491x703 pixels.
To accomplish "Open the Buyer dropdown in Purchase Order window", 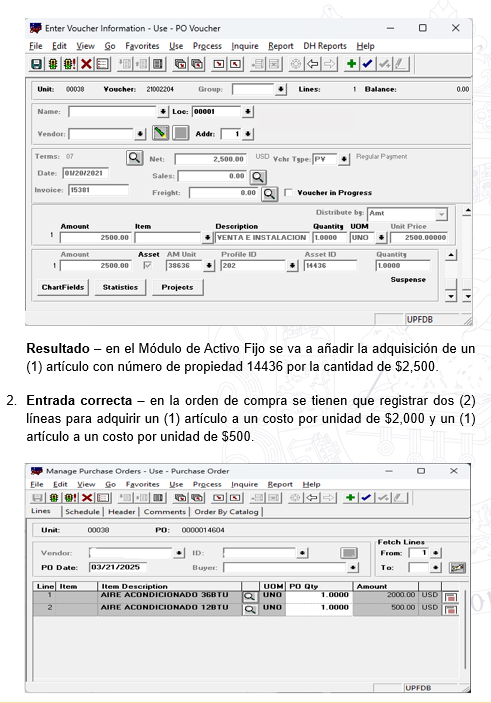I will click(353, 568).
